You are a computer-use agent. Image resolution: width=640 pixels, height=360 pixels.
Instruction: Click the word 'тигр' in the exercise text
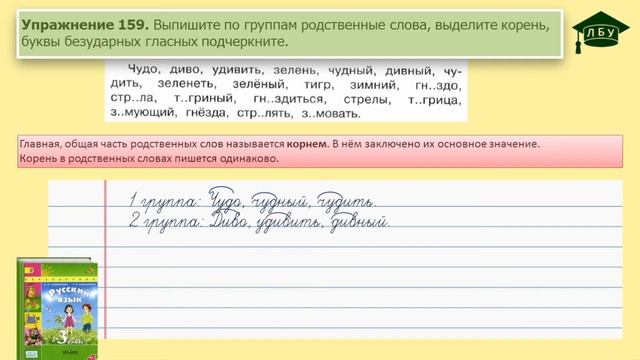point(318,85)
